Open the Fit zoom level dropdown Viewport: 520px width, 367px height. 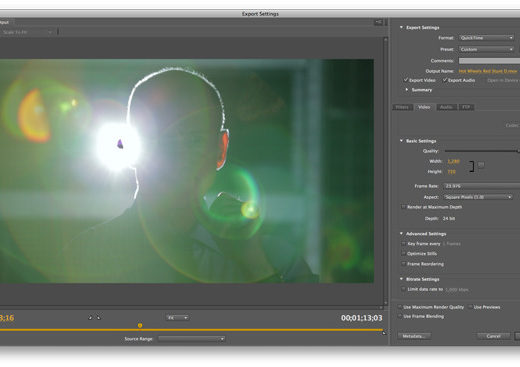click(177, 318)
